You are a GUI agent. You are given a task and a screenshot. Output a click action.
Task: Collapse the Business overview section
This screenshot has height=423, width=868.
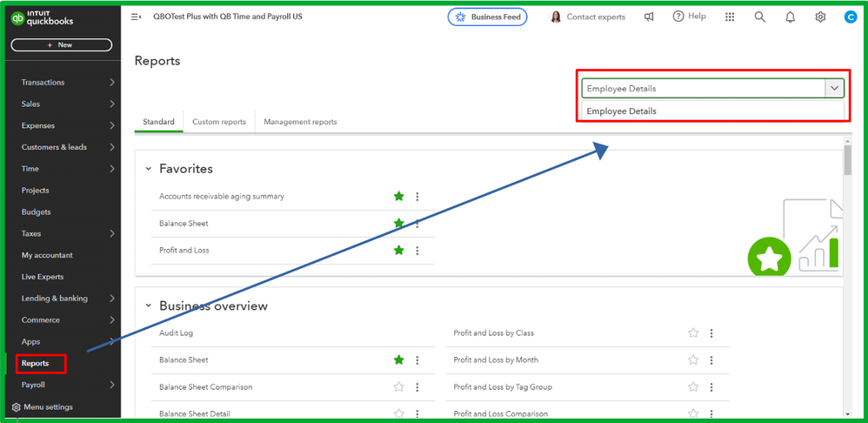click(149, 305)
